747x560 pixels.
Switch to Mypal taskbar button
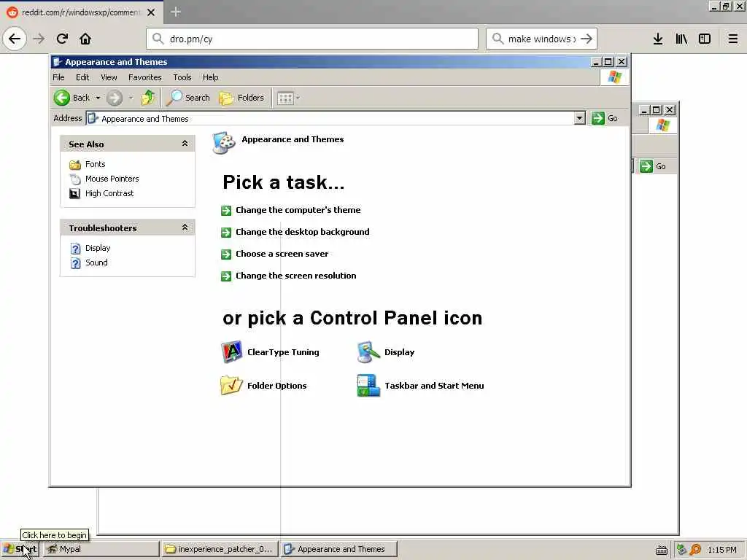click(101, 549)
